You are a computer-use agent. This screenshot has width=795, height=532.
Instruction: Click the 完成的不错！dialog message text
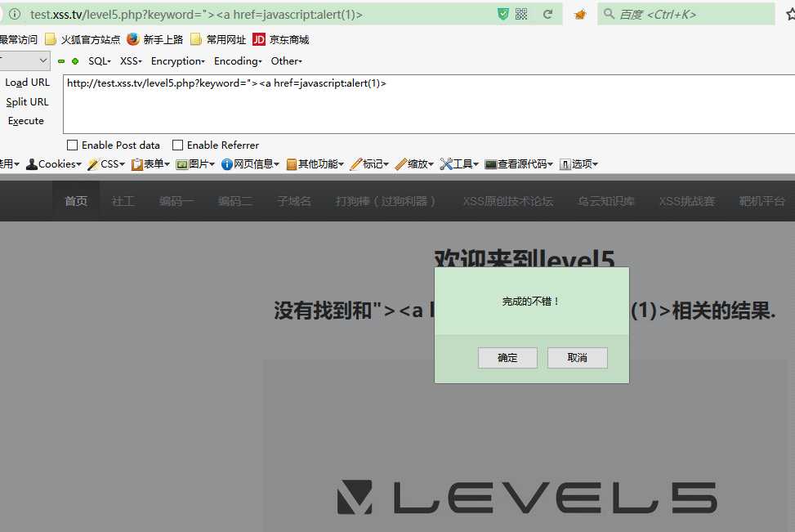coord(531,302)
